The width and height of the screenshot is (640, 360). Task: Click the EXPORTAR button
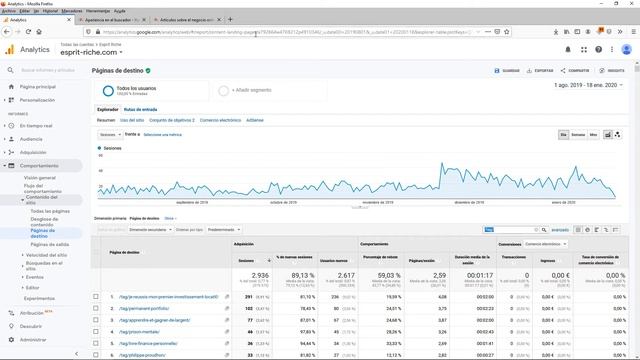[540, 71]
